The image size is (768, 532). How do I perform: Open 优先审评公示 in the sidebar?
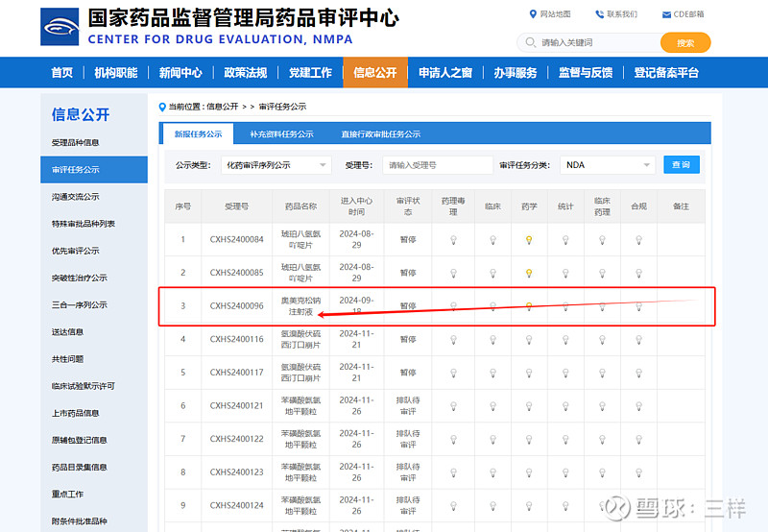pyautogui.click(x=76, y=251)
